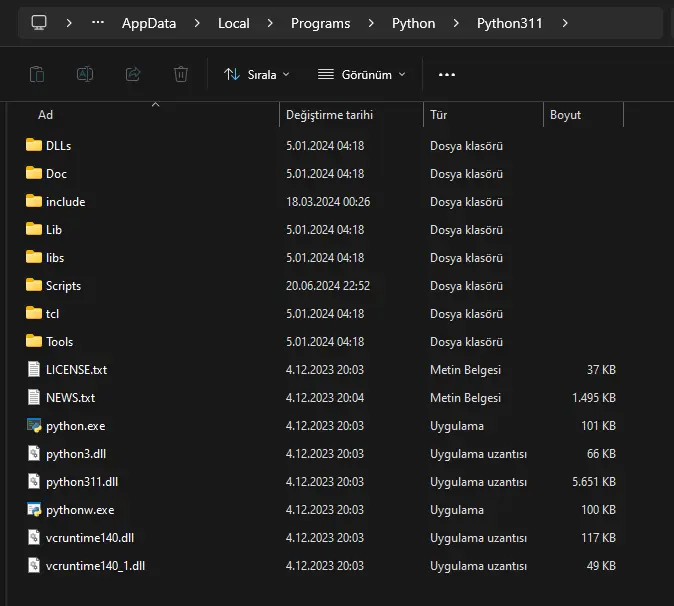
Task: Select the tcl folder icon
Action: click(x=34, y=313)
